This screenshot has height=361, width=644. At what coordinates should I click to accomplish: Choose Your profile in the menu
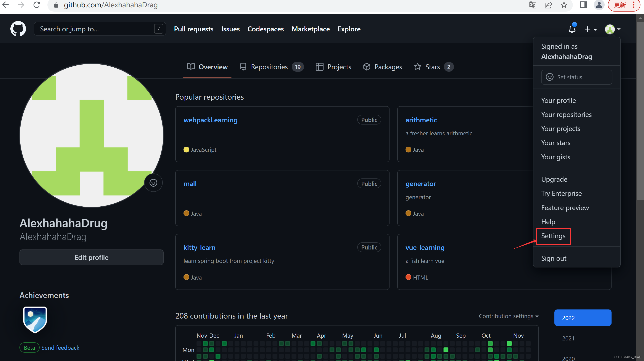559,100
